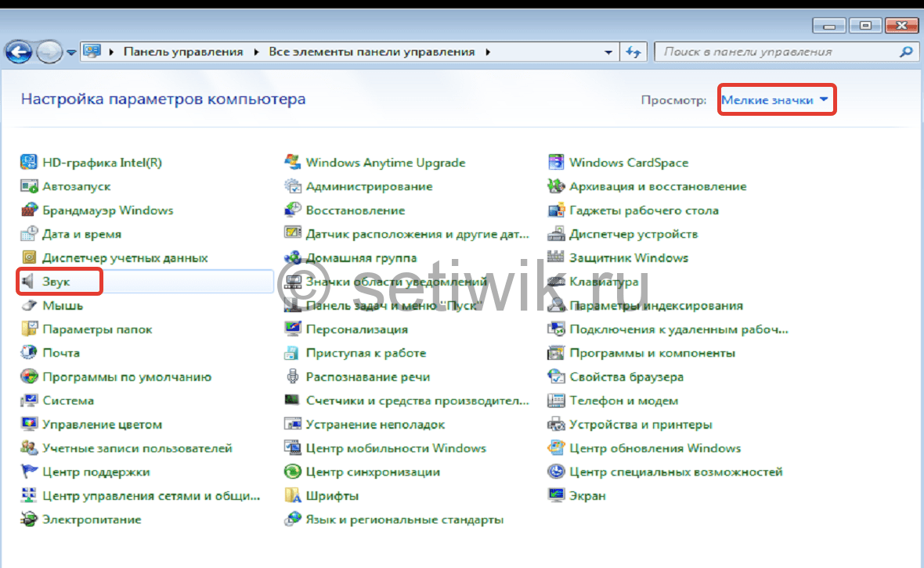Viewport: 924px width, 568px height.
Task: Expand arrow after Все элементы панели управления
Action: [x=488, y=52]
